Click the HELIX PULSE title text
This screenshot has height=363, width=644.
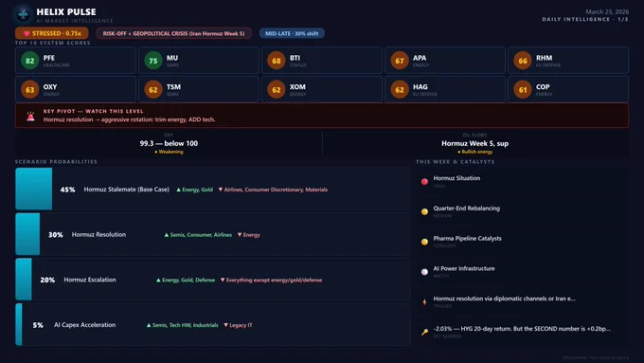click(x=66, y=12)
